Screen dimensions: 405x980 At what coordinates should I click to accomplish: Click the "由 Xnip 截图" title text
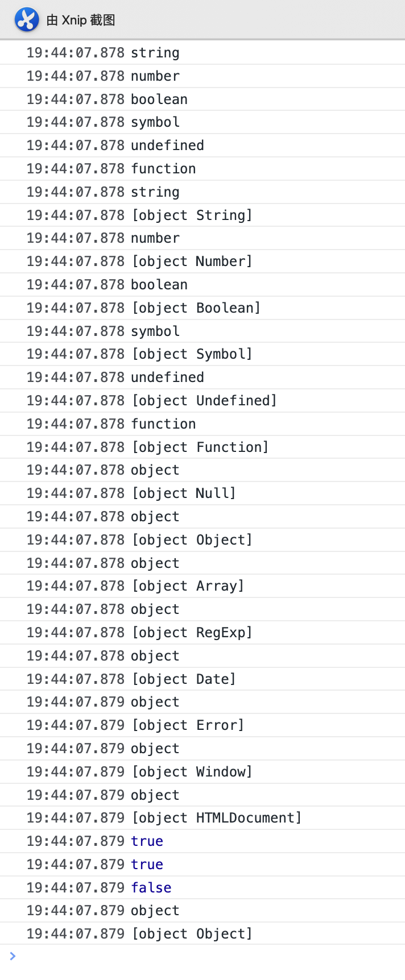tap(81, 20)
